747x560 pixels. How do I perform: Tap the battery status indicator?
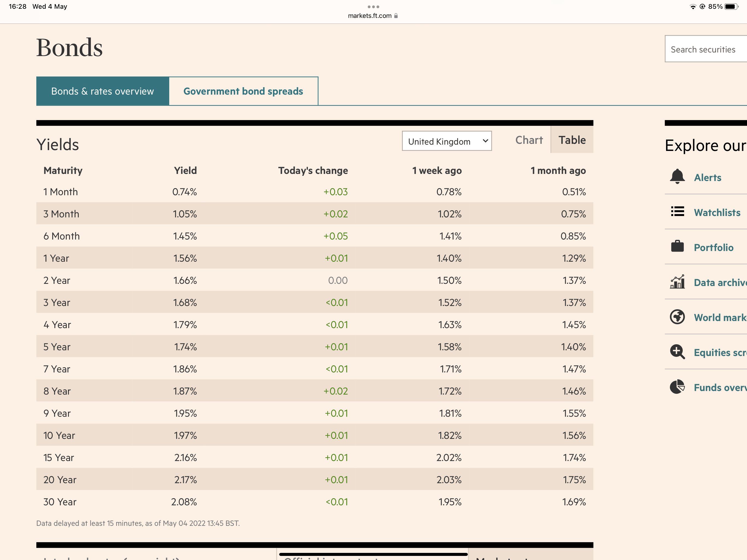[x=731, y=7]
